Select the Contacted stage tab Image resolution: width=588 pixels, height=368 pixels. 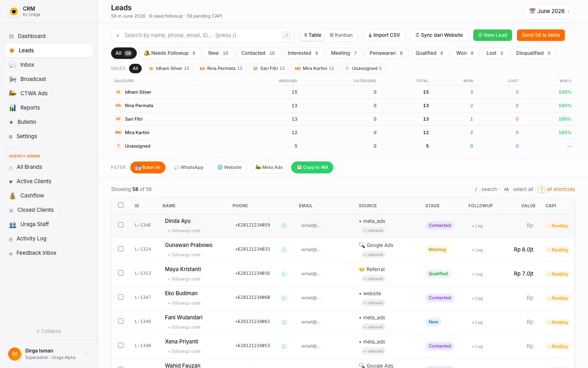[258, 53]
